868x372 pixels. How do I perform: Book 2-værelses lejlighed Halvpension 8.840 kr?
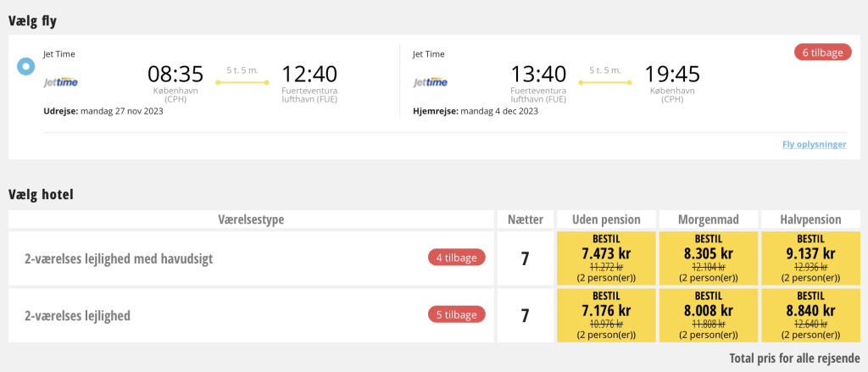(811, 315)
